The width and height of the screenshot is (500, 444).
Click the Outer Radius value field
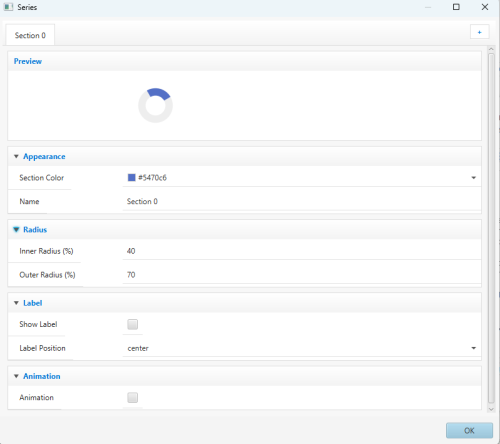pos(301,275)
